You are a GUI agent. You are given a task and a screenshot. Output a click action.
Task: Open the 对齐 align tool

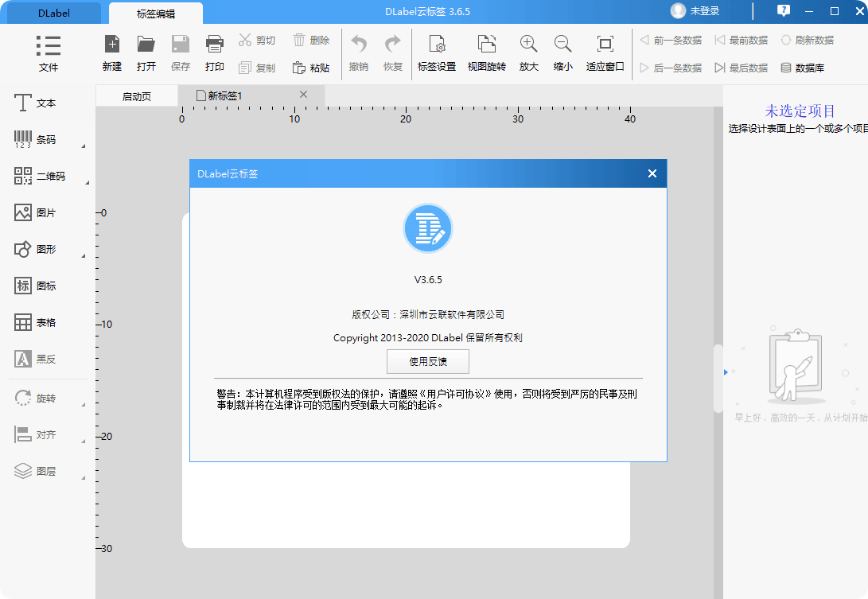click(x=35, y=434)
